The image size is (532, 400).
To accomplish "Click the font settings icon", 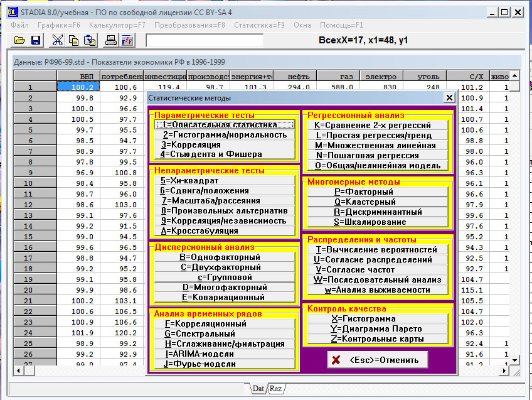I will tap(127, 41).
